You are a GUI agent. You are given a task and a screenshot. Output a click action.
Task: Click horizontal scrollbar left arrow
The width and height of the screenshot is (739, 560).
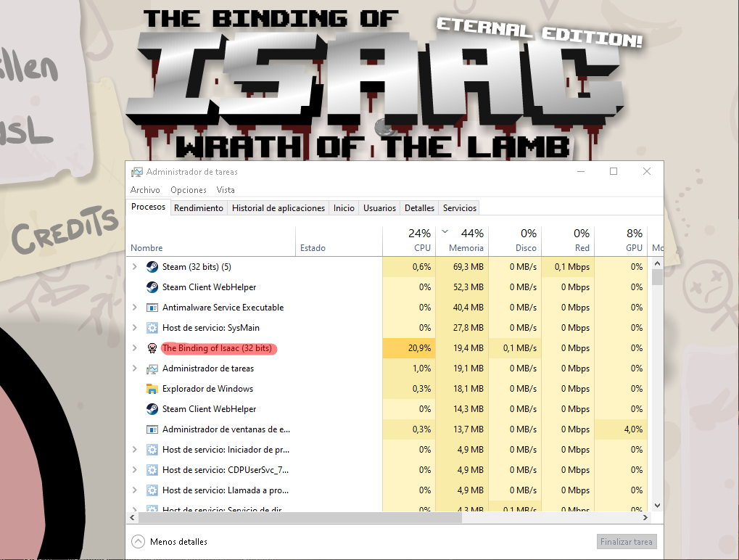coord(133,518)
